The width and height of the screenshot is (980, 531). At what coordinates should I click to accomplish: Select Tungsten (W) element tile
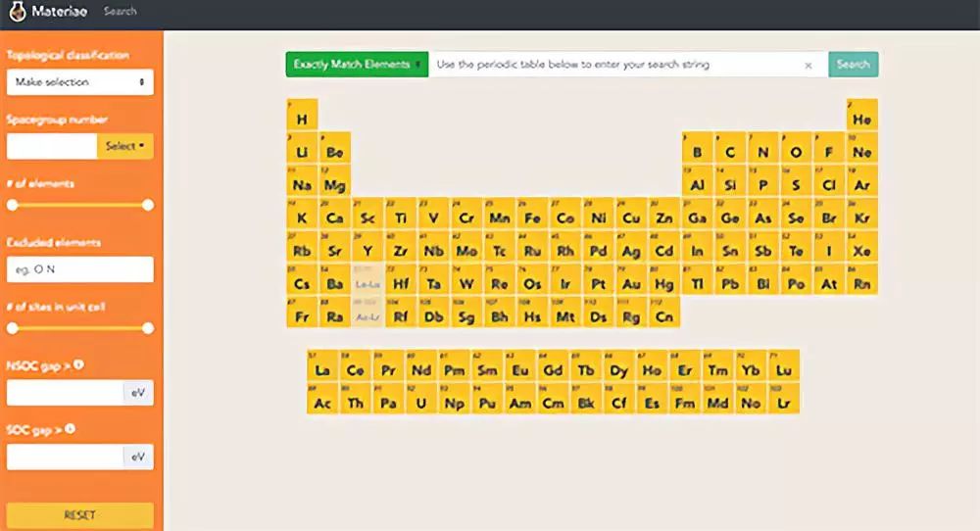(x=466, y=279)
